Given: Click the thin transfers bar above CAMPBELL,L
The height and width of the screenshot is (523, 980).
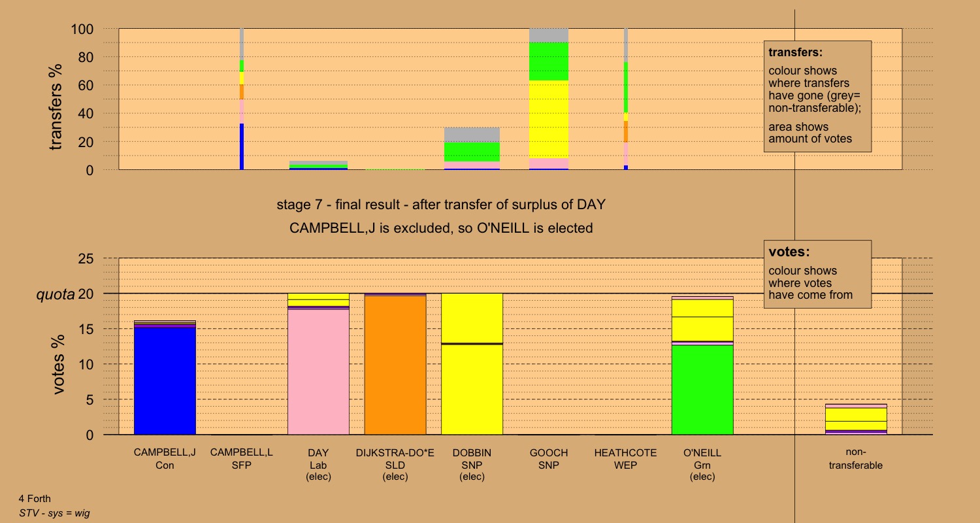Looking at the screenshot, I should 242,98.
